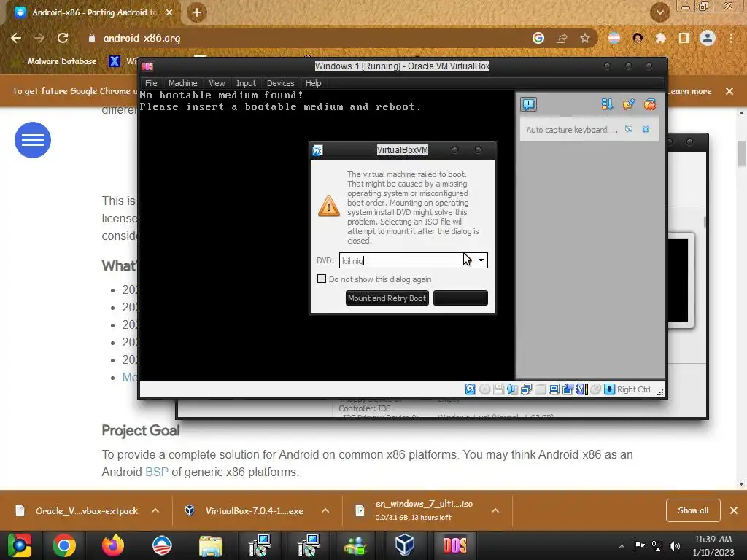Open Chrome profile avatar icon

[x=708, y=38]
